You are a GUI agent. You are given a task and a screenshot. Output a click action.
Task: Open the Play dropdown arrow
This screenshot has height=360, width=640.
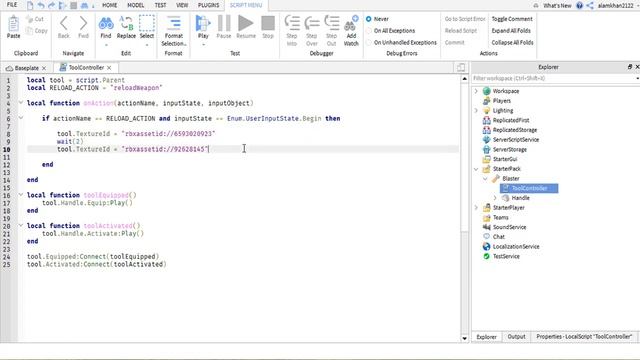point(203,44)
